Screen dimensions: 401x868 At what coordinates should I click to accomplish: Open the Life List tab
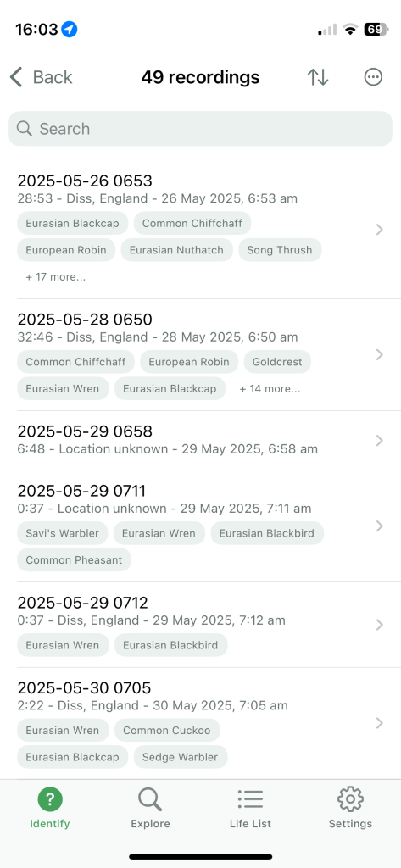click(x=250, y=809)
